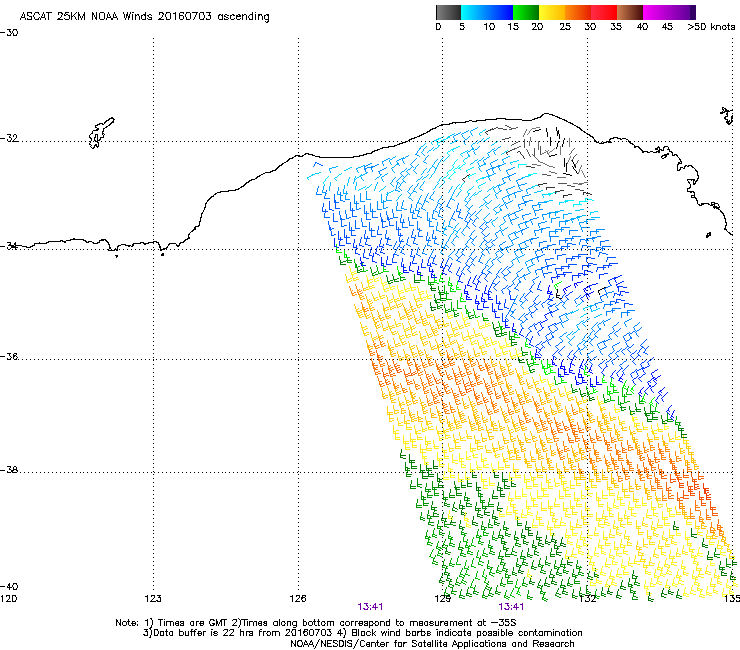This screenshot has height=650, width=740.
Task: Select the "-38" latitude axis label
Action: 9,470
